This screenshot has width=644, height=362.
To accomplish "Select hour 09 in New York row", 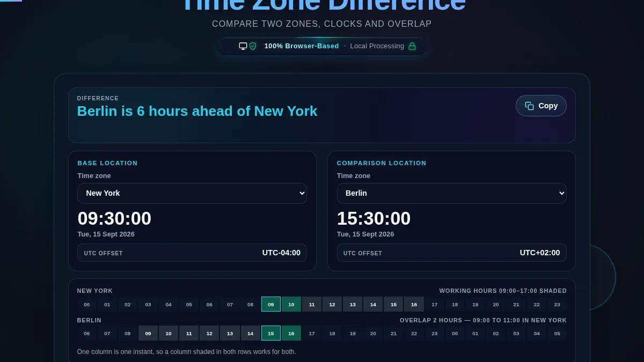I will click(271, 304).
